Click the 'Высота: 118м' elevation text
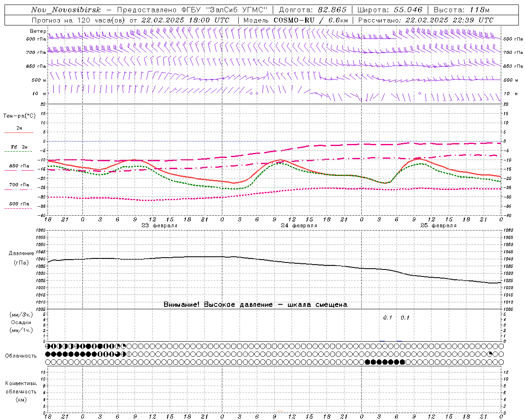 461,10
